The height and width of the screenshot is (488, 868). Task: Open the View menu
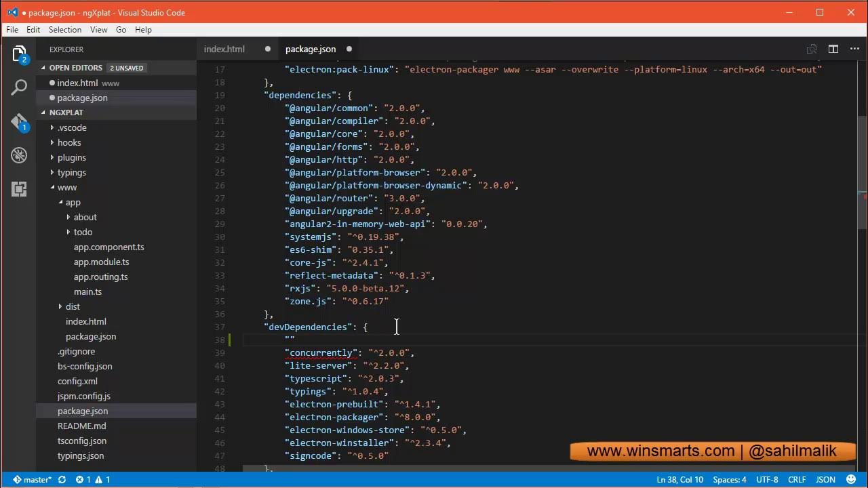coord(99,30)
